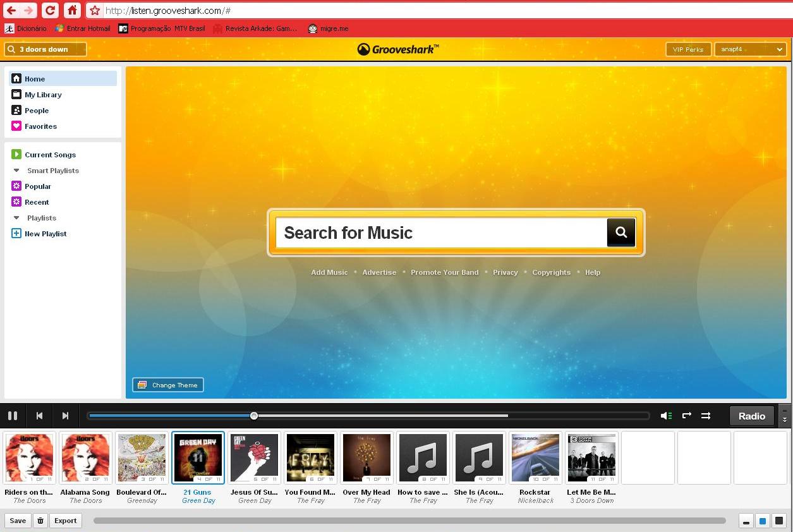
Task: Go back in the browser
Action: point(11,10)
